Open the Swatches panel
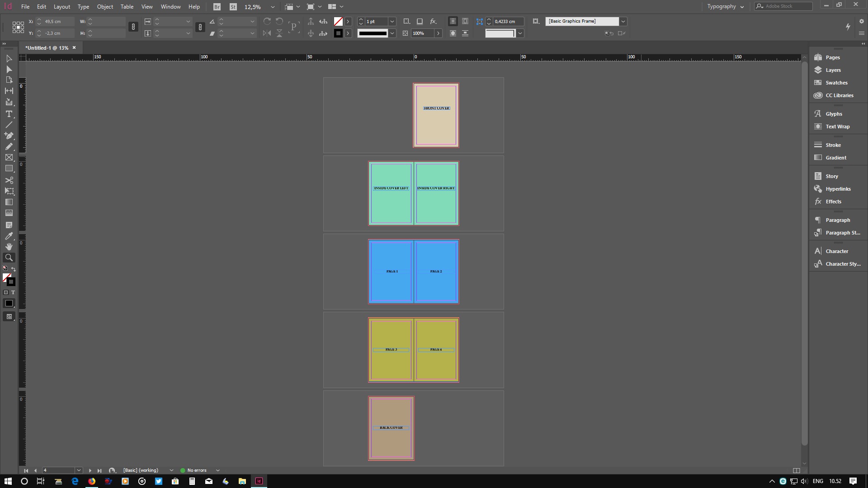868x488 pixels. point(836,83)
